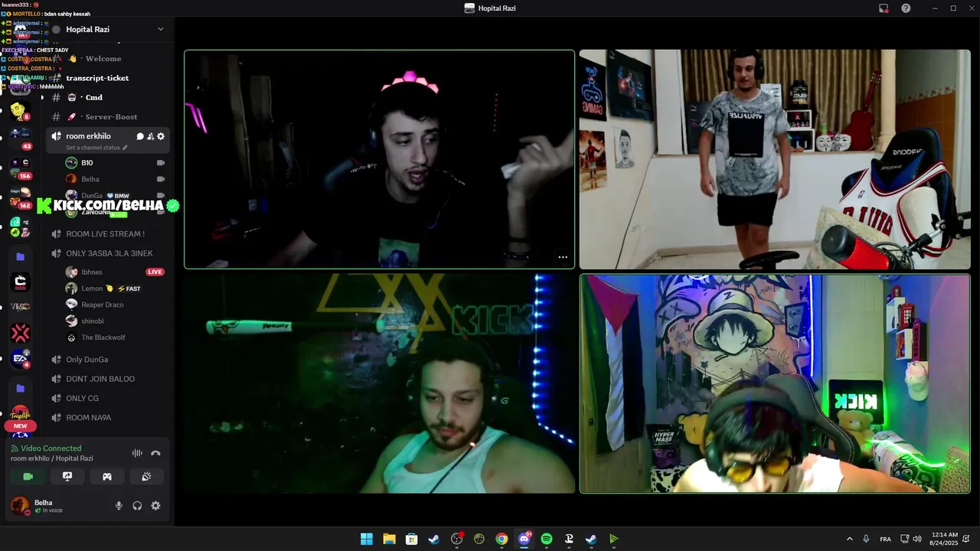The width and height of the screenshot is (980, 551).
Task: Open the EA server icon with badge 4
Action: pyautogui.click(x=21, y=359)
